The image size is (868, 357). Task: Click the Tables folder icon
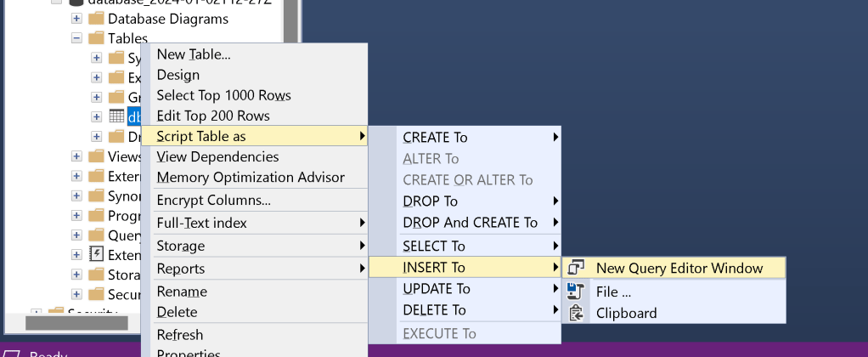(96, 38)
